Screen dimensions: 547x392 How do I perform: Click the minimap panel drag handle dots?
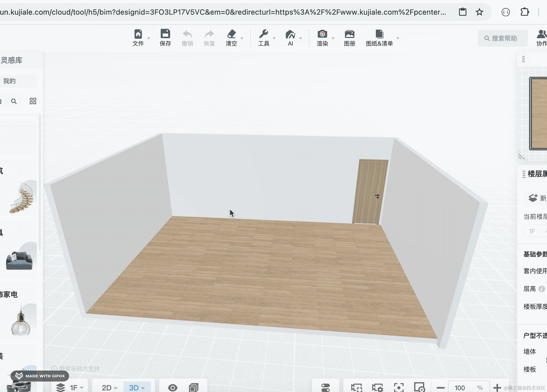[523, 59]
